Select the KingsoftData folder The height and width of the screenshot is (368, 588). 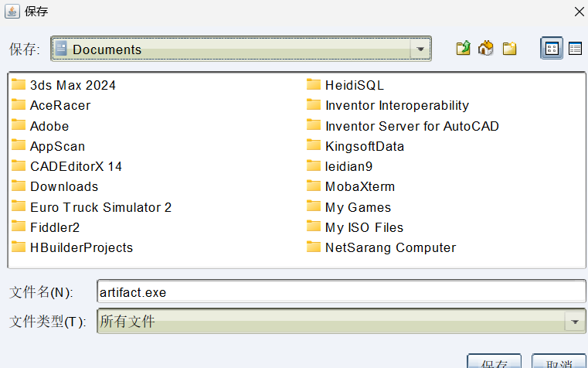pos(355,146)
